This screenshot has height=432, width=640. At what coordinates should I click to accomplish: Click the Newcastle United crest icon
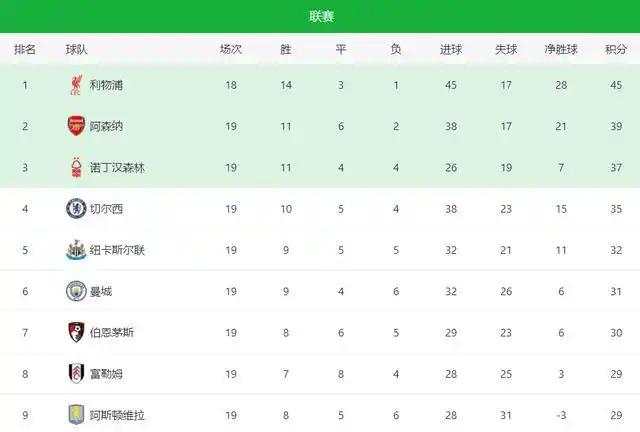[75, 250]
